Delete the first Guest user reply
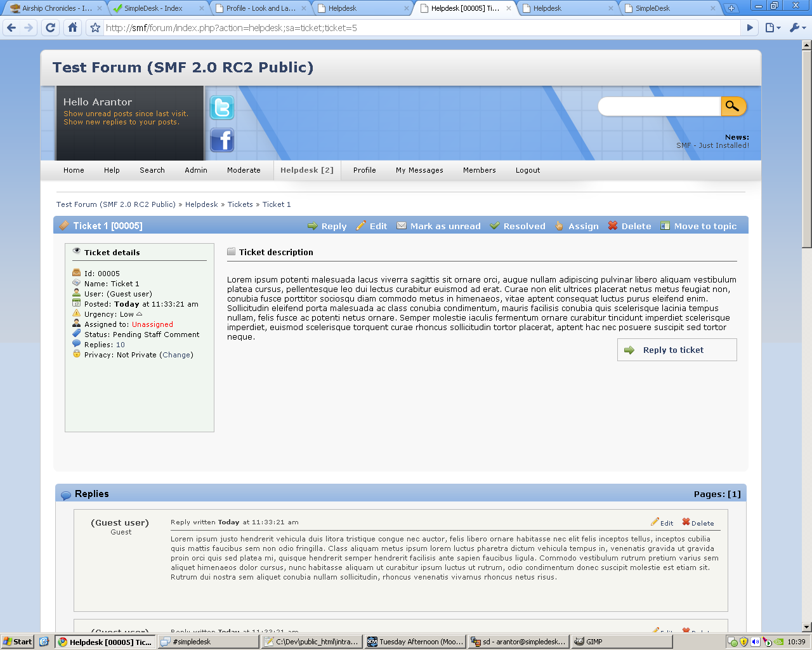This screenshot has width=812, height=650. click(698, 522)
